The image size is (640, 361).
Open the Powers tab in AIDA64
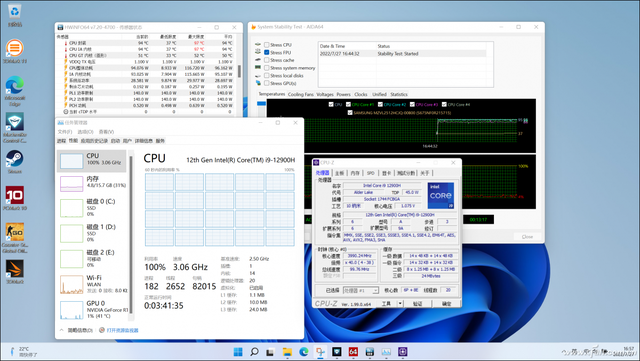coord(344,94)
